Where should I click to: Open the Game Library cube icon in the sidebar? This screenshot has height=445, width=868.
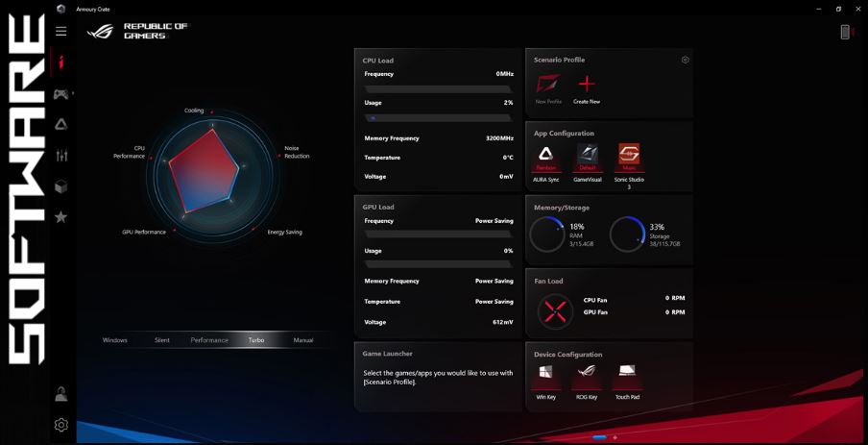[60, 186]
